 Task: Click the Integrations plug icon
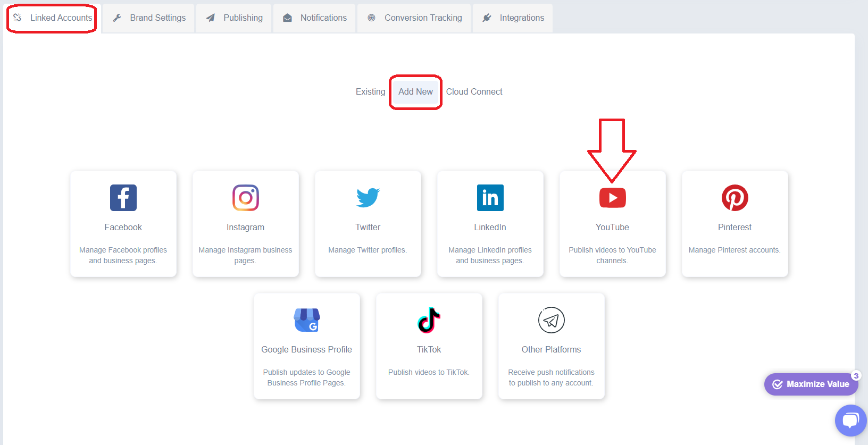coord(487,18)
